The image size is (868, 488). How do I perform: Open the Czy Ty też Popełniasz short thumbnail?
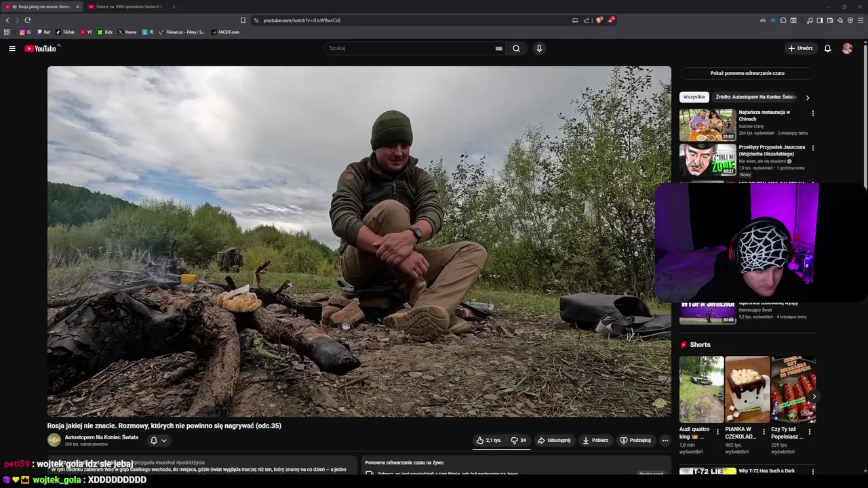click(793, 390)
